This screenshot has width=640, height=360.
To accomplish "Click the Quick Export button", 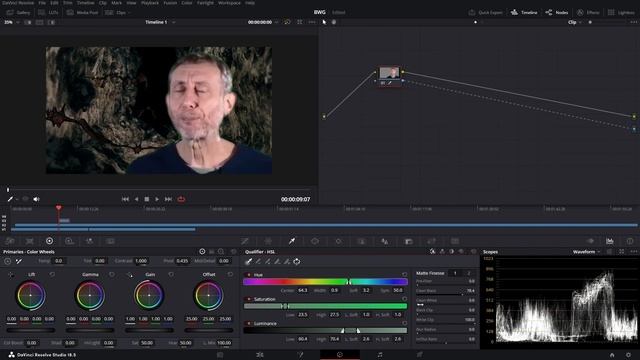I will tap(485, 13).
